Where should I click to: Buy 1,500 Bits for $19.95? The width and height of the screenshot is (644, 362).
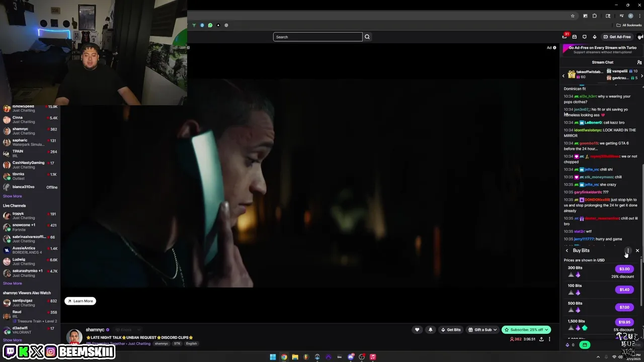pyautogui.click(x=624, y=322)
